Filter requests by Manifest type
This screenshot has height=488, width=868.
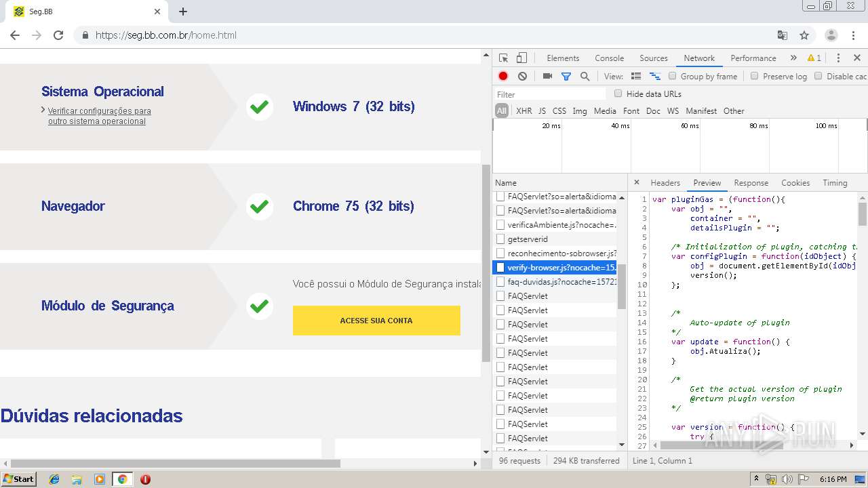701,111
